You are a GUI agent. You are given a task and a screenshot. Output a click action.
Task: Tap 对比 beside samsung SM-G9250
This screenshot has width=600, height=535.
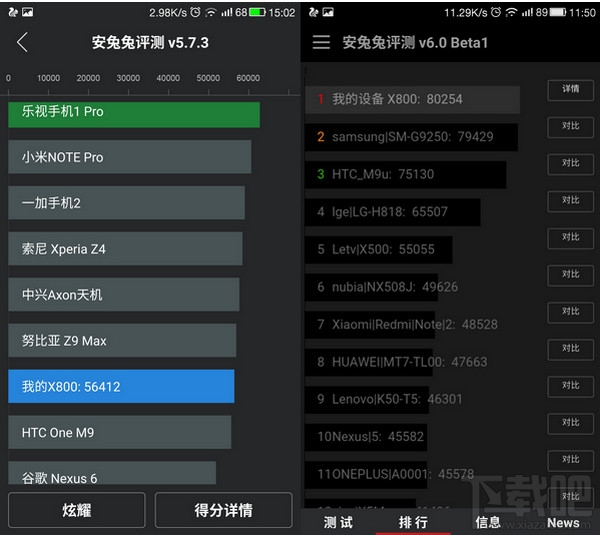pyautogui.click(x=571, y=127)
